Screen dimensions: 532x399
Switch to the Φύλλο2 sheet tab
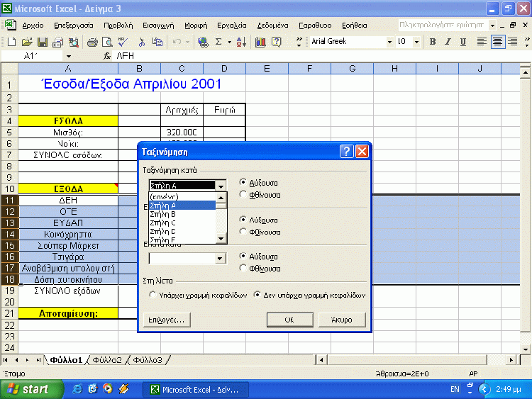click(107, 360)
